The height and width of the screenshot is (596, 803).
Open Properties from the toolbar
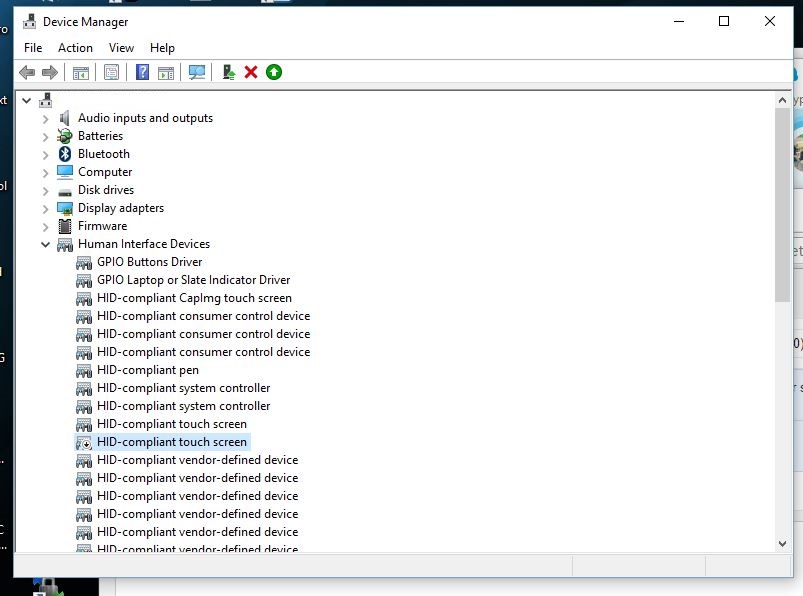tap(112, 71)
